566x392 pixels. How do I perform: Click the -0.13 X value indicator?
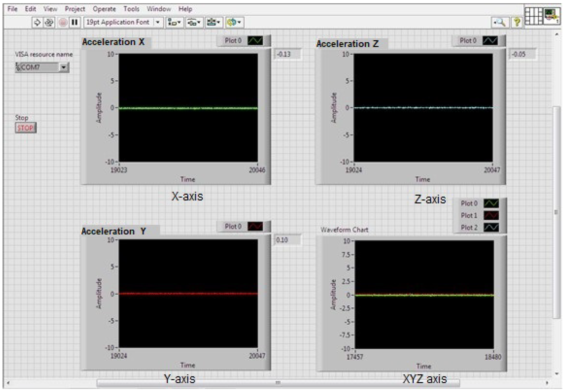pyautogui.click(x=287, y=54)
